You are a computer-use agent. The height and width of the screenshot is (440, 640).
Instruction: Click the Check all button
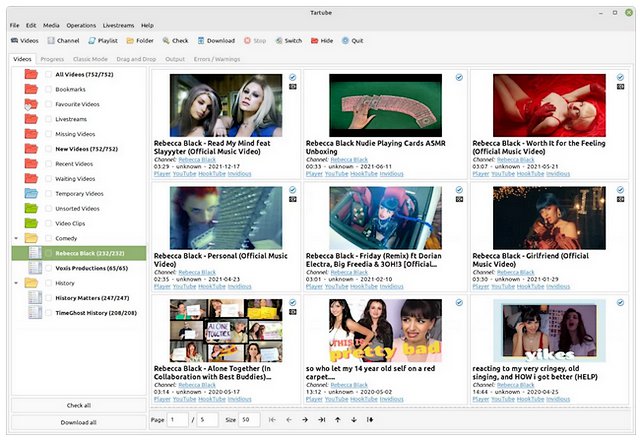coord(78,405)
